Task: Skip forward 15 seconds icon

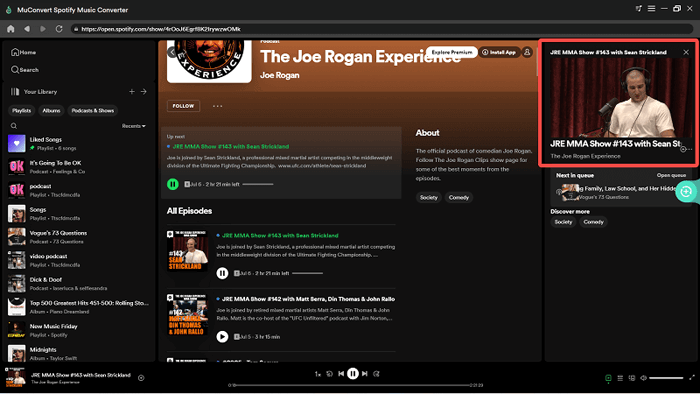Action: [x=376, y=374]
